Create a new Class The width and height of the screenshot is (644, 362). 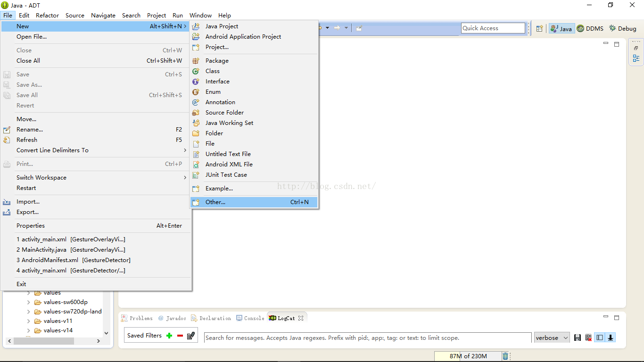(x=254, y=71)
